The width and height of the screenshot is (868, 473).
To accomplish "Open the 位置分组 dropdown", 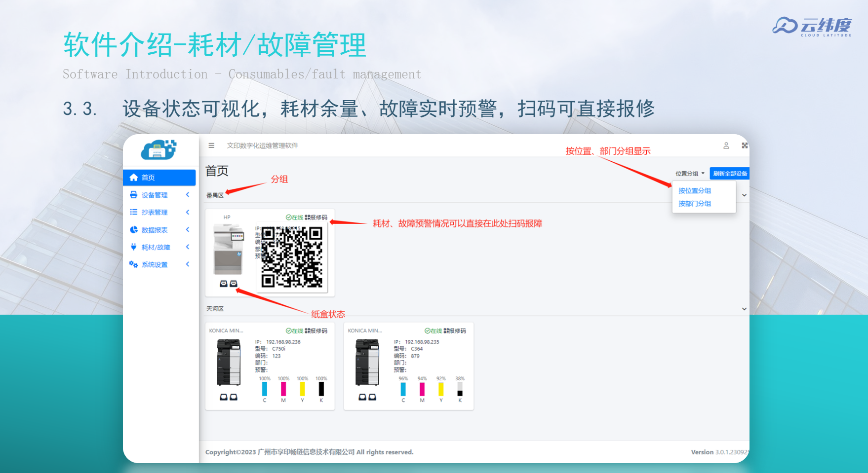I will [x=690, y=174].
